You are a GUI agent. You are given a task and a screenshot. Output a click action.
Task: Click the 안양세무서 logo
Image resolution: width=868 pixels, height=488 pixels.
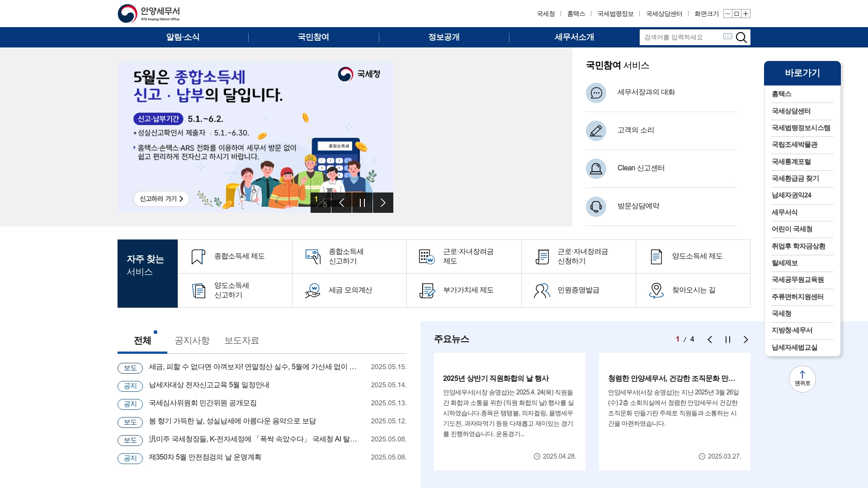[149, 14]
